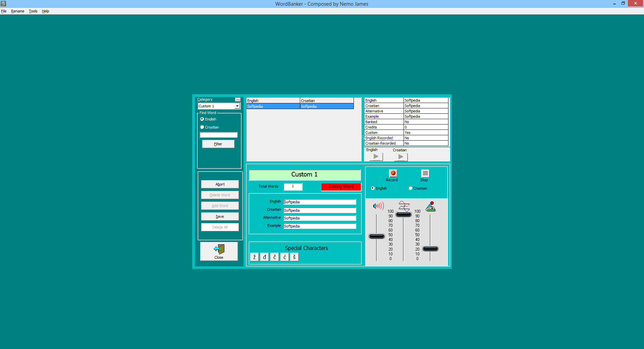Click the Abort button
This screenshot has height=349, width=644.
click(x=220, y=184)
